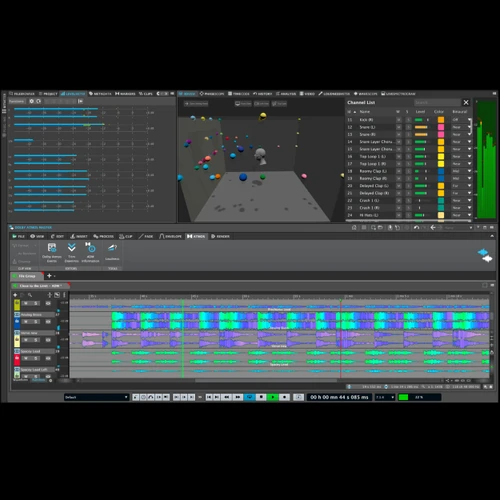Click the first monitor-view button in renderer

pos(243,104)
